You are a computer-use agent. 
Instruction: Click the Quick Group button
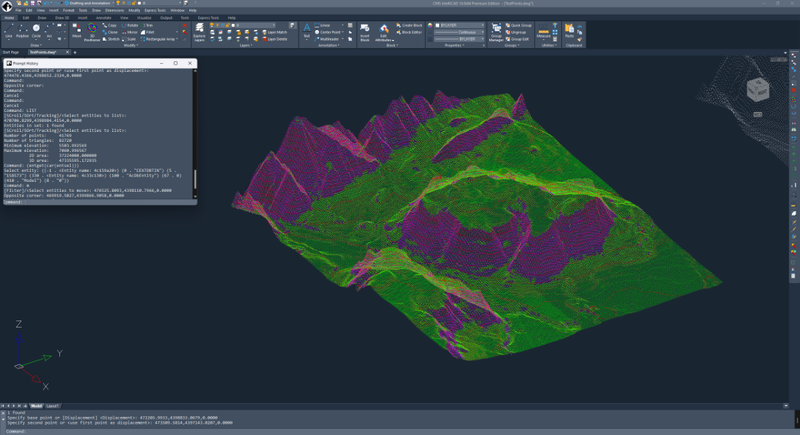point(520,25)
